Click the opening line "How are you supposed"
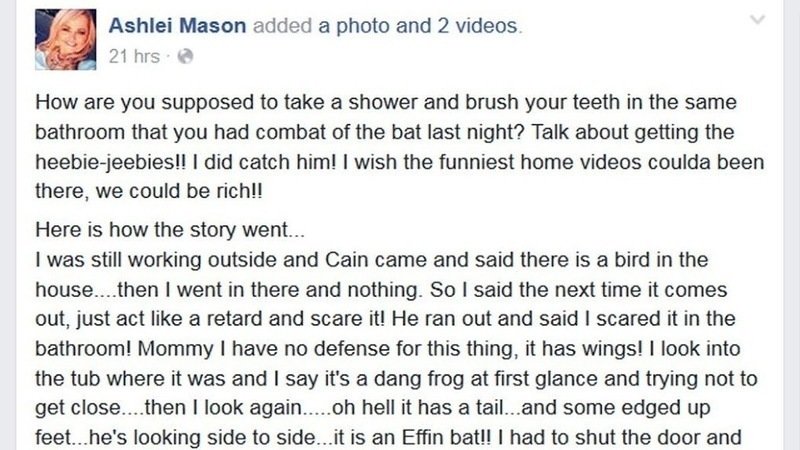800x450 pixels. (x=117, y=107)
